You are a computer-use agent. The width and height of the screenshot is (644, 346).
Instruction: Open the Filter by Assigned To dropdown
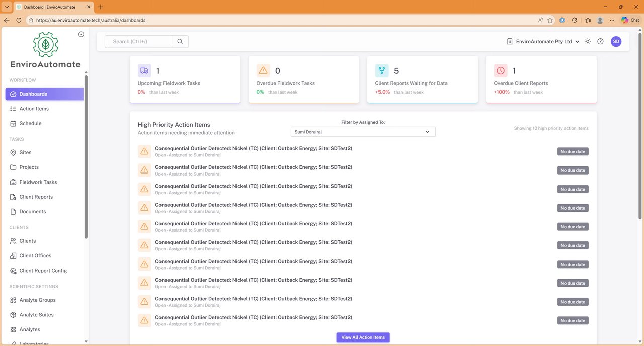363,132
